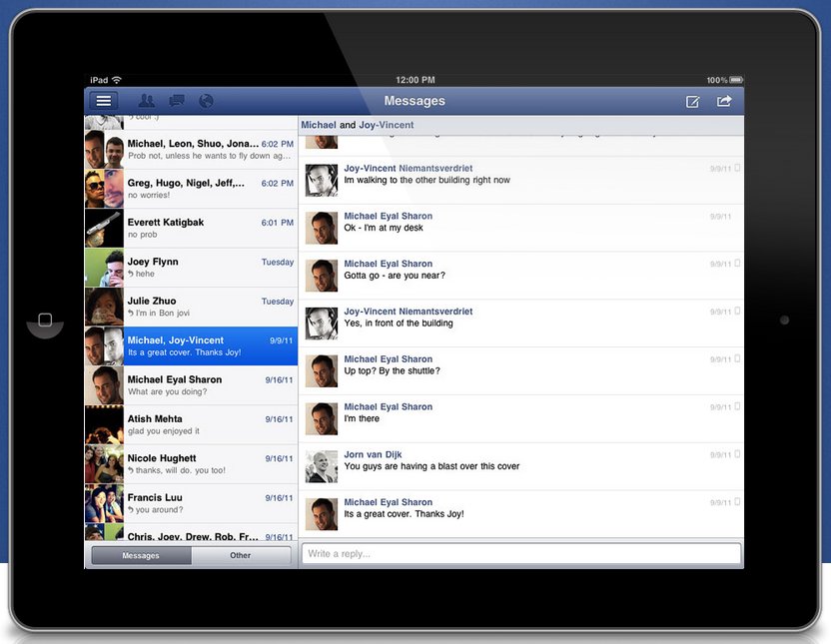The height and width of the screenshot is (644, 831).
Task: Tap the device icon beside 'You guys are having a blast'
Action: click(x=737, y=454)
